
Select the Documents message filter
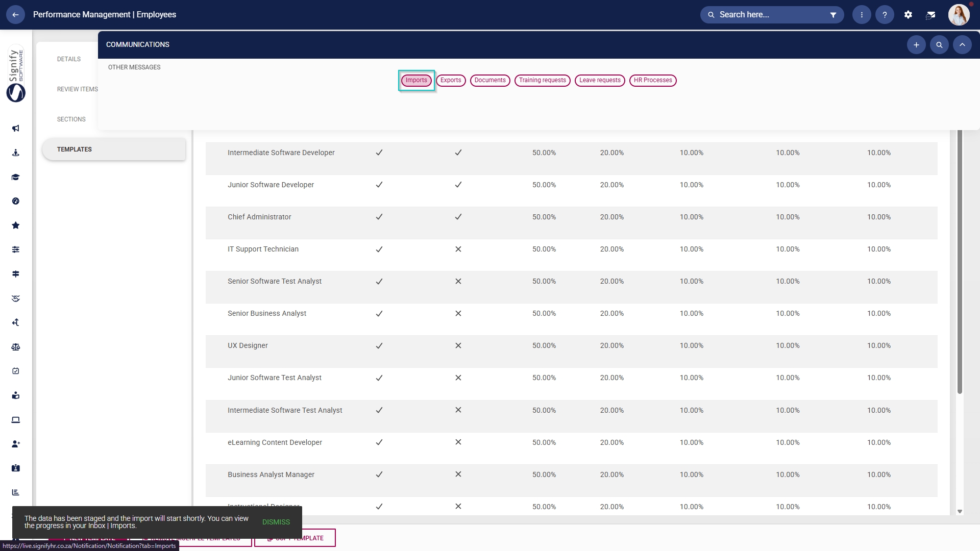490,80
